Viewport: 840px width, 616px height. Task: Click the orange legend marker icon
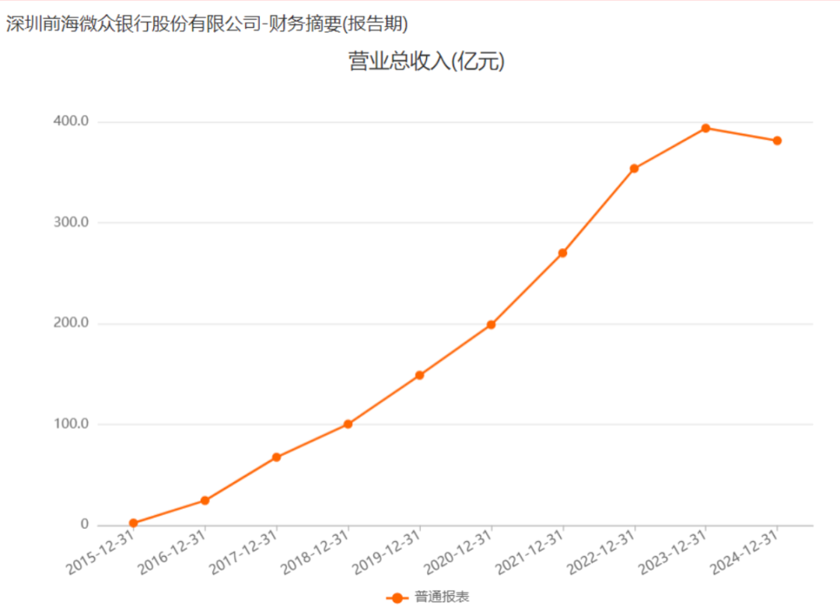[x=397, y=597]
